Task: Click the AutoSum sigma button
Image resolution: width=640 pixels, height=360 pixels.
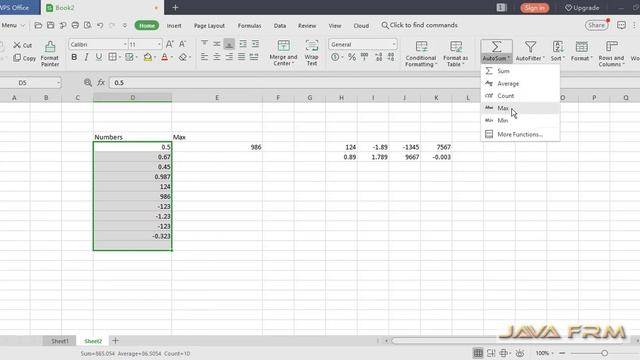Action: coord(496,47)
